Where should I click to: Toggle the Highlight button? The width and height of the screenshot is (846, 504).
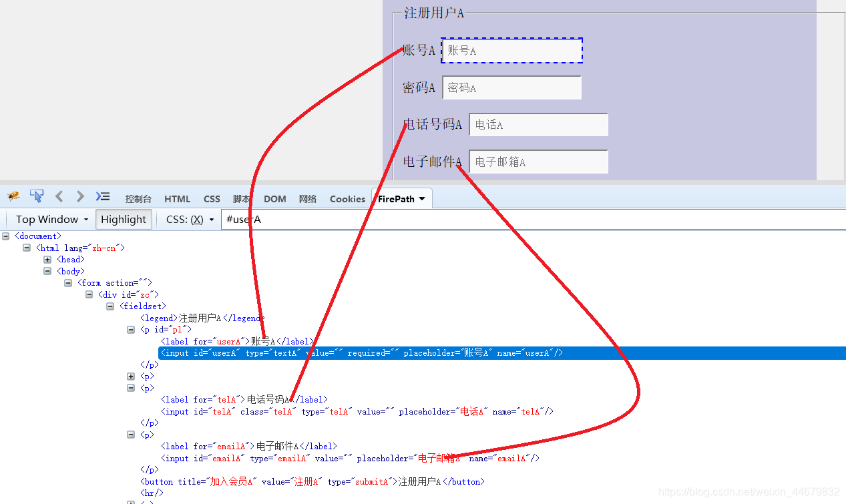pyautogui.click(x=124, y=219)
